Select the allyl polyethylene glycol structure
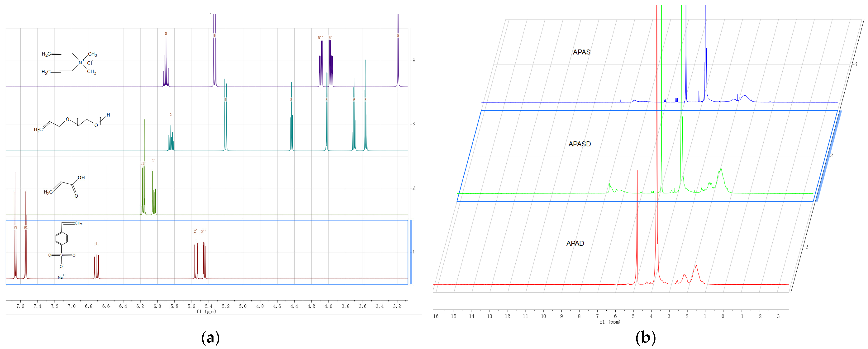The width and height of the screenshot is (868, 349). coord(72,123)
